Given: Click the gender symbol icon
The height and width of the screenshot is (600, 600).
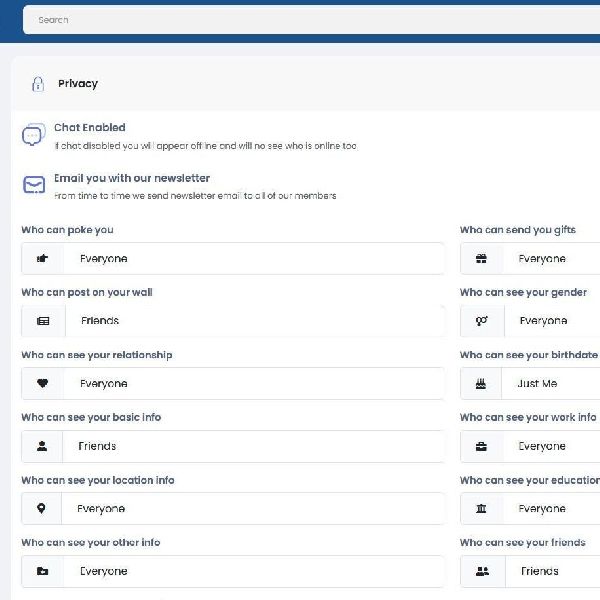Looking at the screenshot, I should coord(481,321).
